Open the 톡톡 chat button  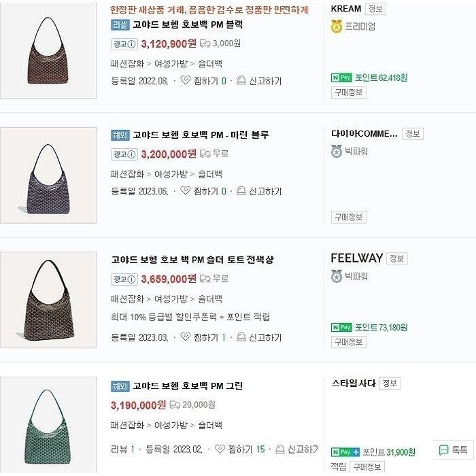pyautogui.click(x=453, y=449)
